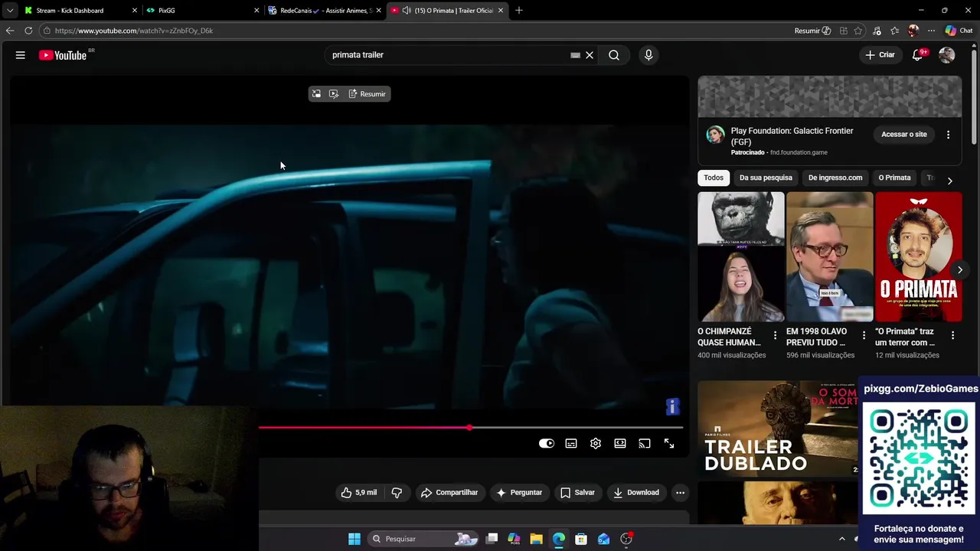Open options menu for EM 1998 OLAVO short
This screenshot has width=980, height=551.
coord(864,335)
